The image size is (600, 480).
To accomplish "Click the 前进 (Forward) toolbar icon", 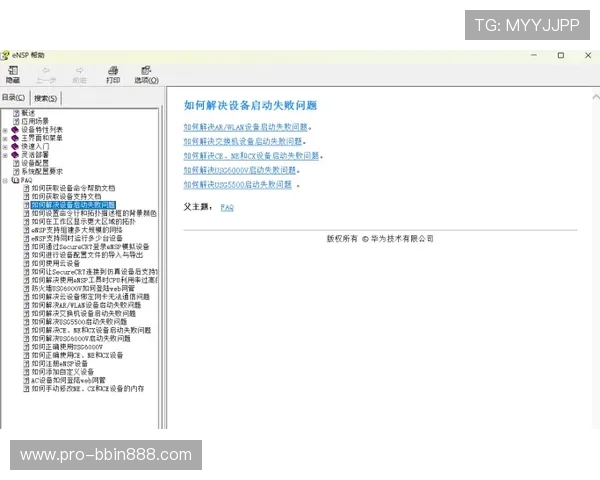I will click(x=79, y=71).
